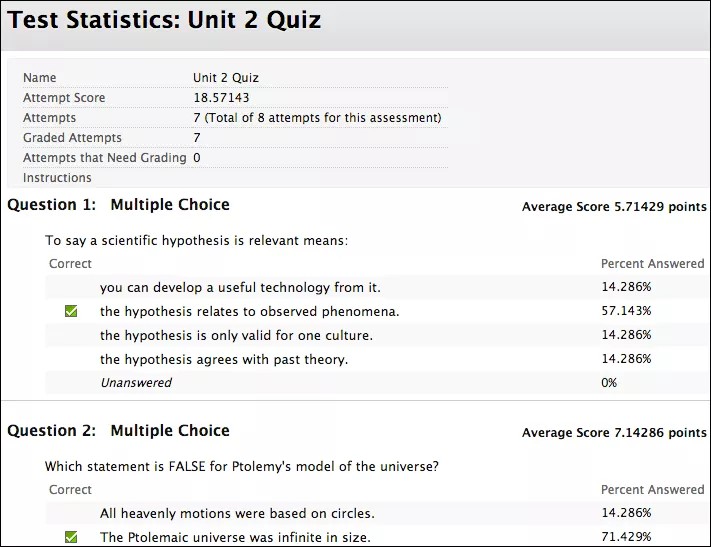Select the Question 1: Multiple Choice heading
The height and width of the screenshot is (547, 711).
[118, 205]
